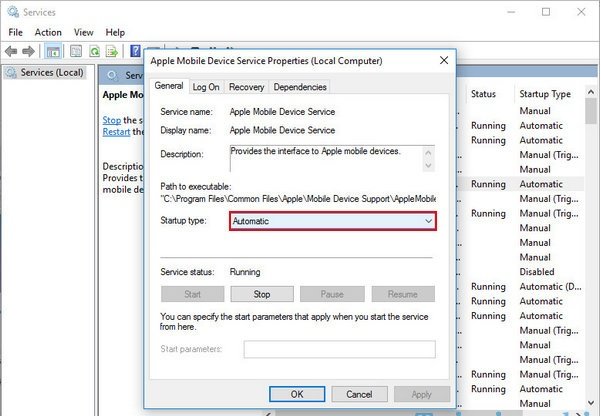Open the Help menu
601x416 pixels.
pyautogui.click(x=115, y=33)
